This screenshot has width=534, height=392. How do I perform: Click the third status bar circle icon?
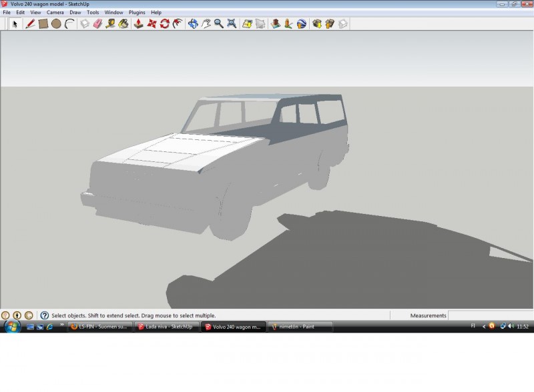click(29, 315)
